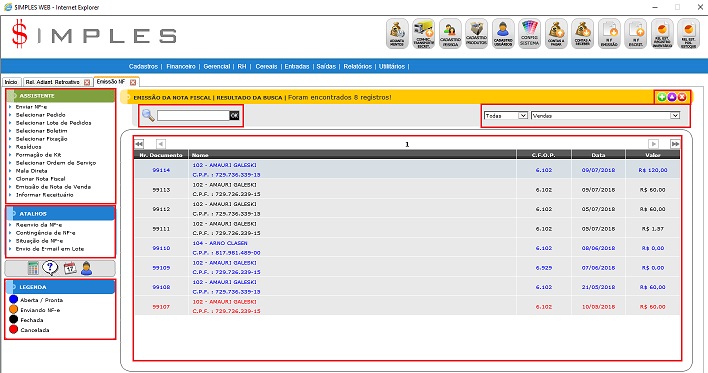The image size is (708, 373).
Task: Select Enviar NF-e in the Assistente panel
Action: coord(31,107)
